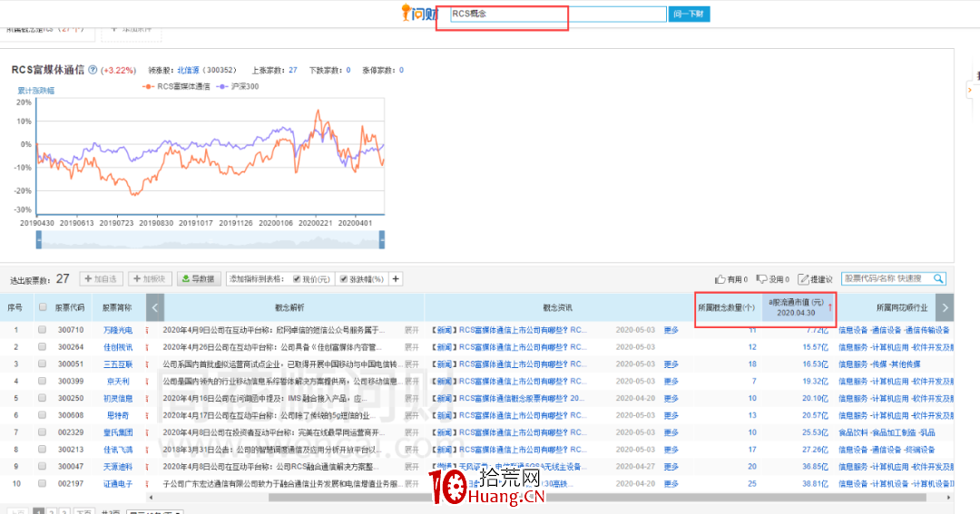Expand 展开 for 天源迪科 concept analysis
Viewport: 980px width, 514px height.
(411, 467)
